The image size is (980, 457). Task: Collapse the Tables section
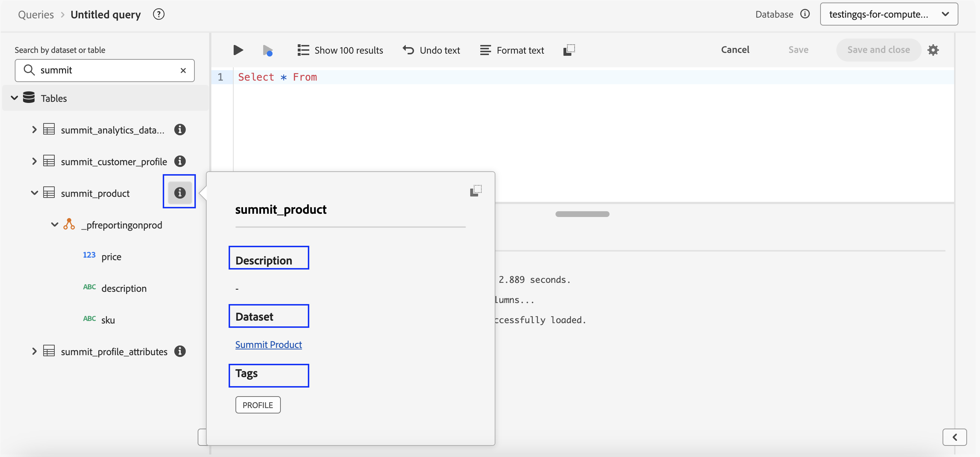pos(14,98)
